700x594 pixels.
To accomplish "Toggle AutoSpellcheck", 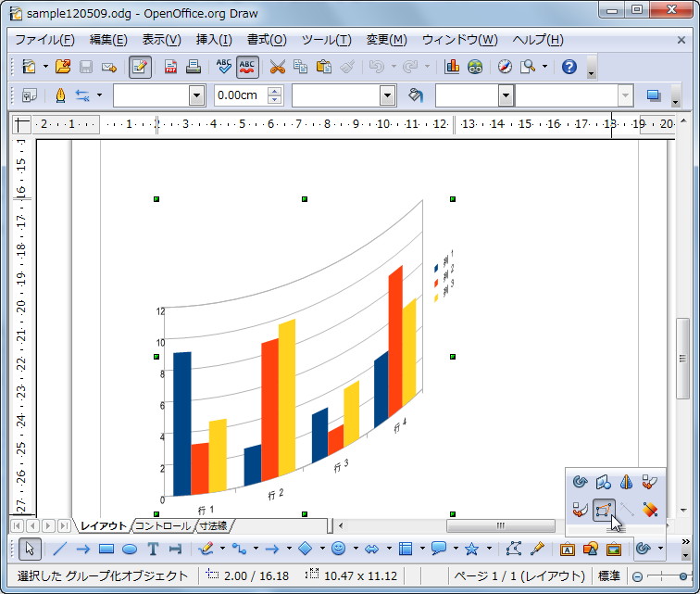I will 247,67.
